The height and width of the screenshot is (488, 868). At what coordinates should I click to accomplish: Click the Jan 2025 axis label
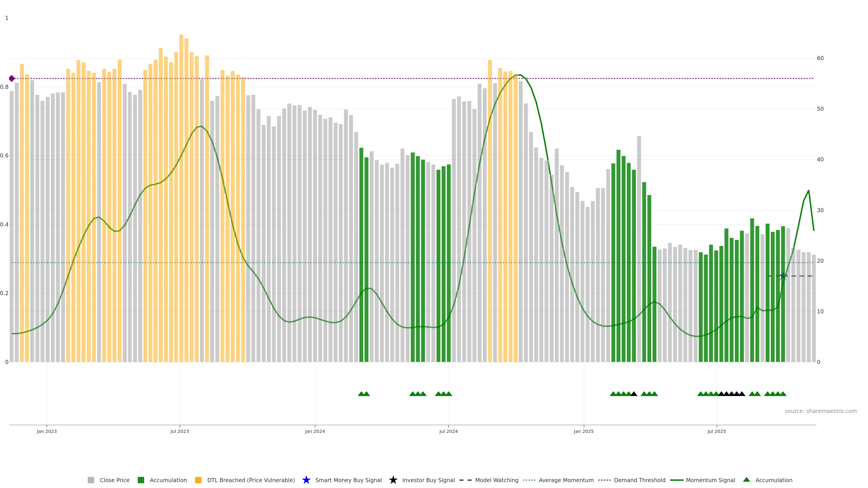[x=584, y=431]
